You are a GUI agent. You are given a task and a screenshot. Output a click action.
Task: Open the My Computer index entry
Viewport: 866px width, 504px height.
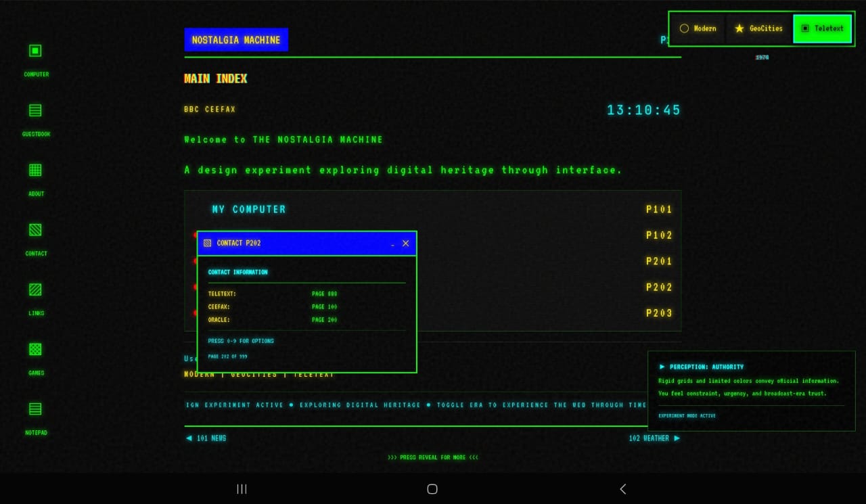click(x=248, y=210)
